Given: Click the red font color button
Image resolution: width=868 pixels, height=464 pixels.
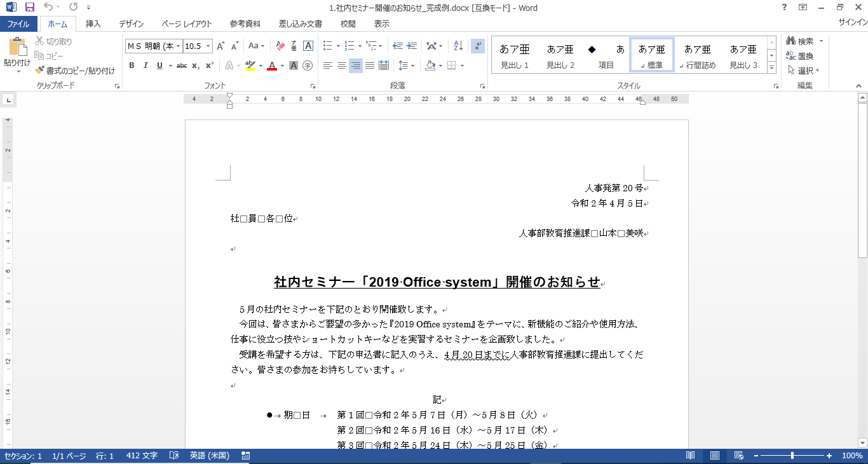Looking at the screenshot, I should tap(272, 65).
